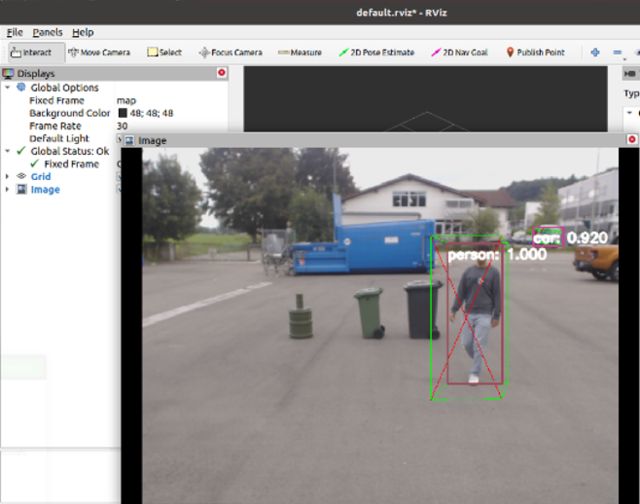Choose the Select tool
Image resolution: width=640 pixels, height=504 pixels.
click(164, 52)
